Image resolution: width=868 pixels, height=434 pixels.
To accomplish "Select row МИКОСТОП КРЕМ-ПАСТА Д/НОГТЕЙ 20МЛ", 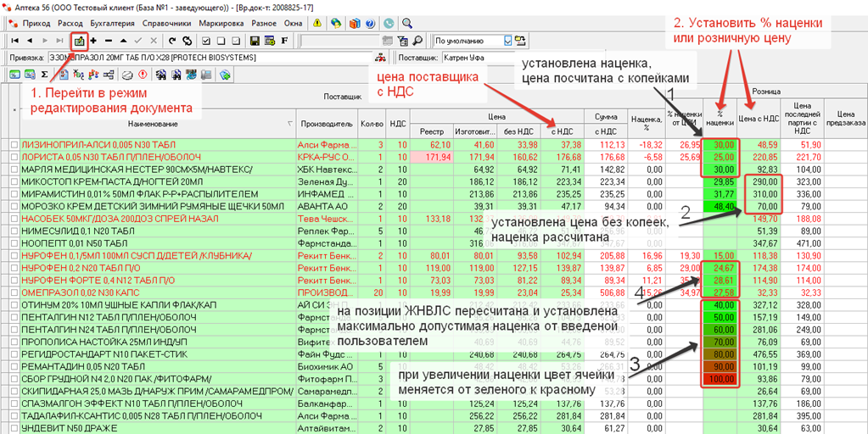I will (x=433, y=181).
